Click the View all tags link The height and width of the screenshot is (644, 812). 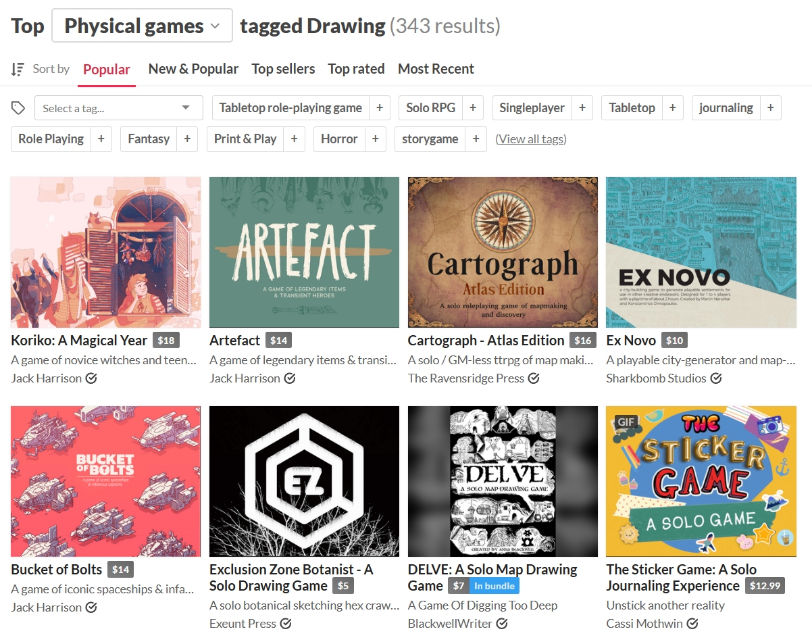(531, 139)
